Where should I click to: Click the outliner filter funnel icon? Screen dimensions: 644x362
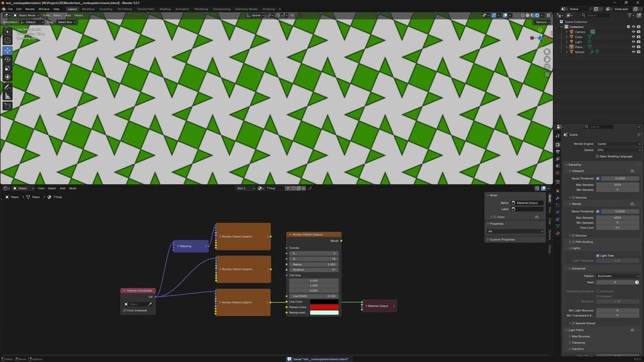pos(629,15)
